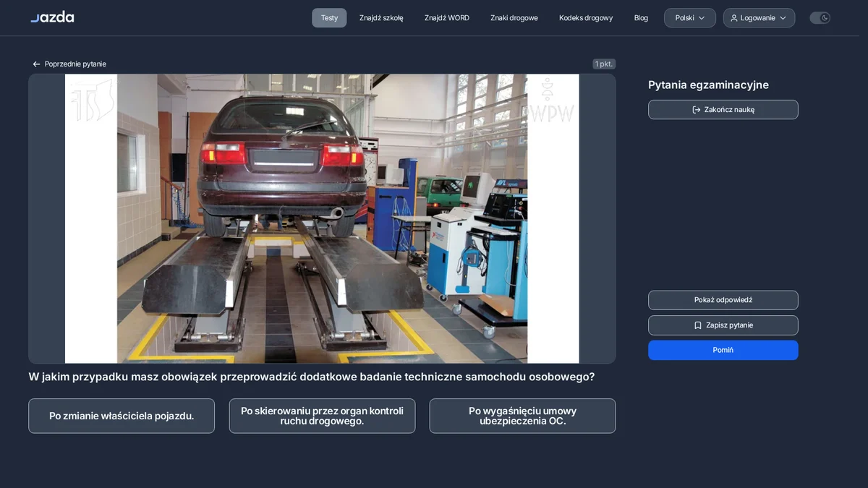
Task: Open the Znajdź szkołę menu item
Action: coord(381,18)
